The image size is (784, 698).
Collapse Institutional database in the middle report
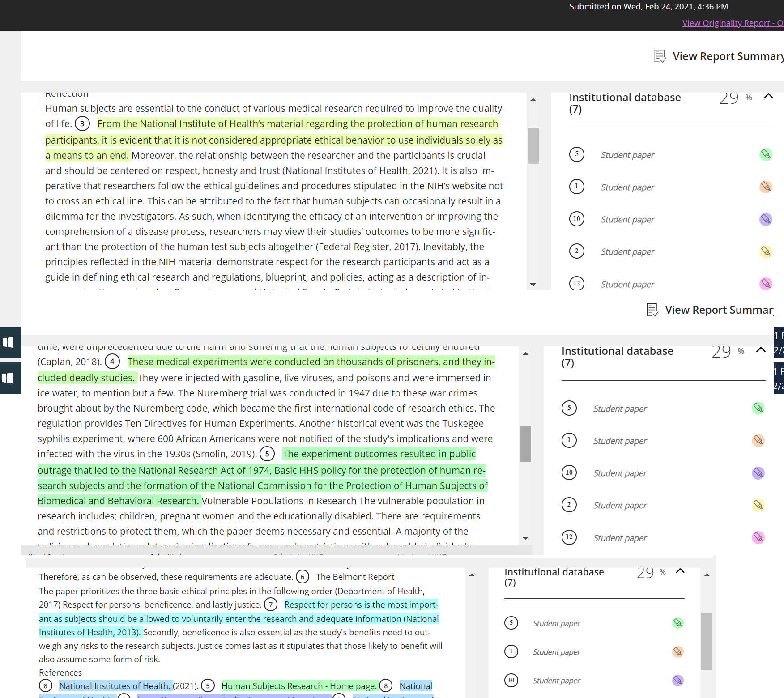tap(761, 350)
